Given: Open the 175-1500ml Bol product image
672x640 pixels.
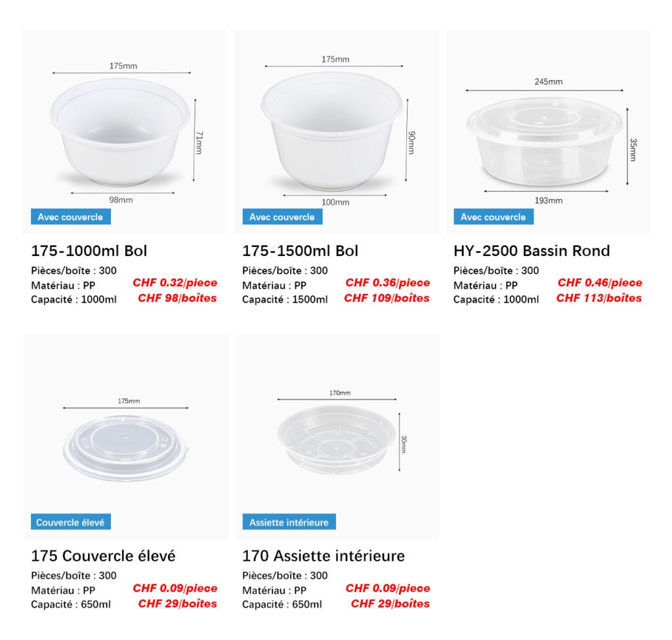Looking at the screenshot, I should (x=337, y=131).
